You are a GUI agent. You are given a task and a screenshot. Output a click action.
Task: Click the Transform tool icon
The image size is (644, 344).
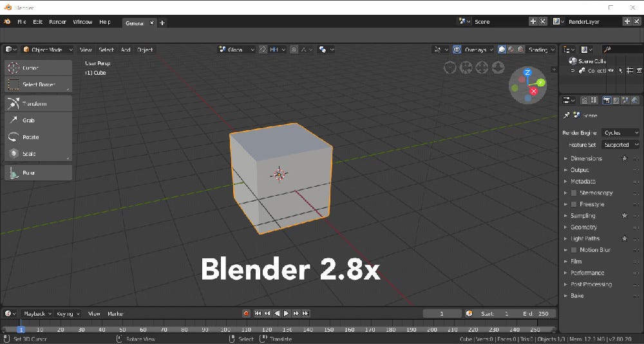[x=14, y=104]
